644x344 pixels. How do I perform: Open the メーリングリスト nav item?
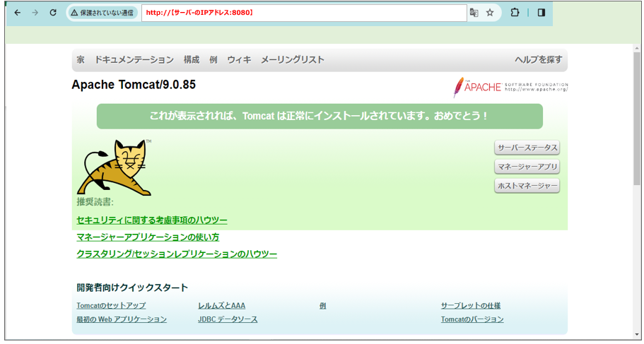[x=293, y=60]
